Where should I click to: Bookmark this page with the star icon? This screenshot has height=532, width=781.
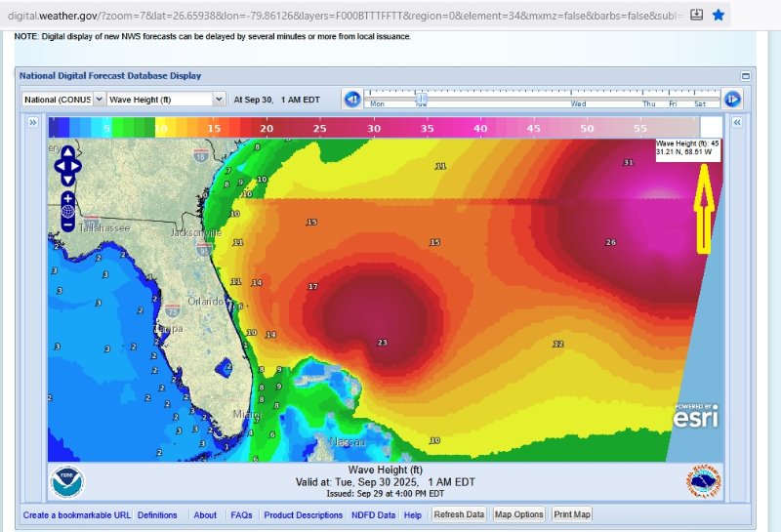pyautogui.click(x=719, y=15)
